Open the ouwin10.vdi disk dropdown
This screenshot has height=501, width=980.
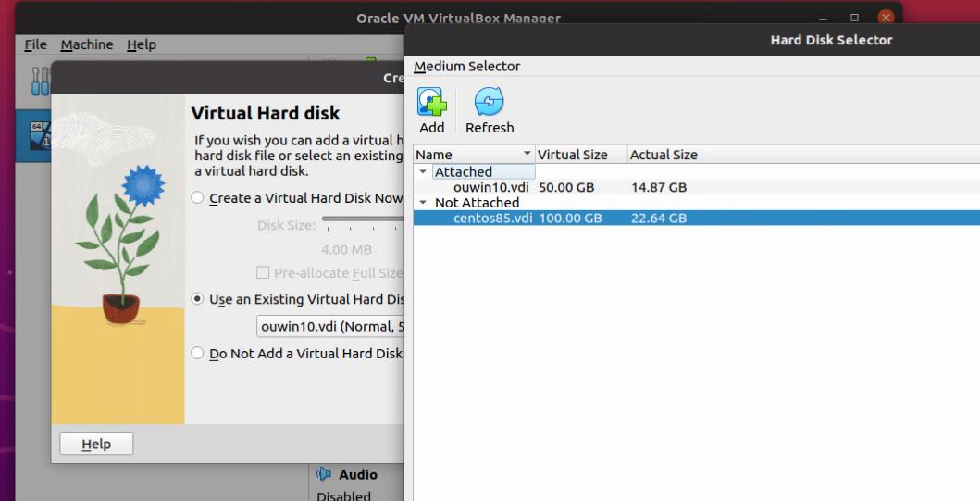[330, 326]
